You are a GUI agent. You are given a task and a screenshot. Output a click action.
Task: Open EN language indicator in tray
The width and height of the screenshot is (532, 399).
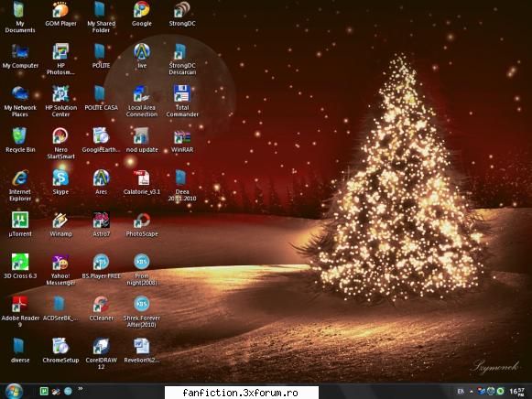(461, 392)
